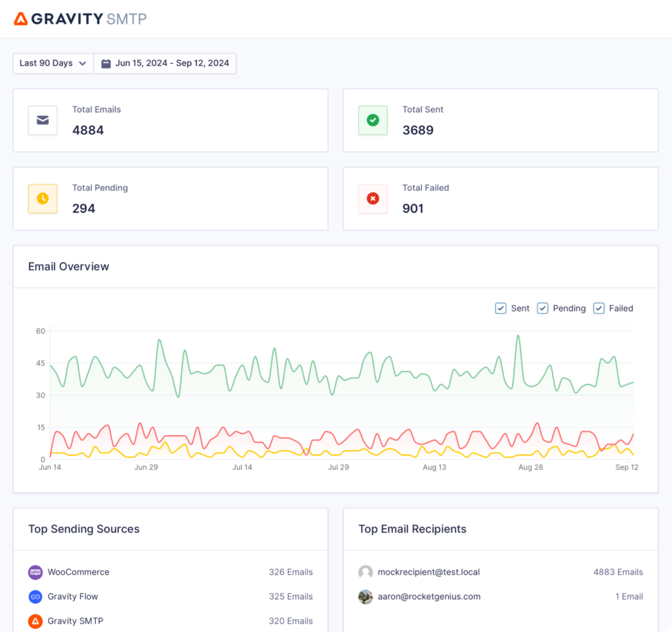
Task: Toggle the Sent checkbox on the chart
Action: tap(501, 308)
